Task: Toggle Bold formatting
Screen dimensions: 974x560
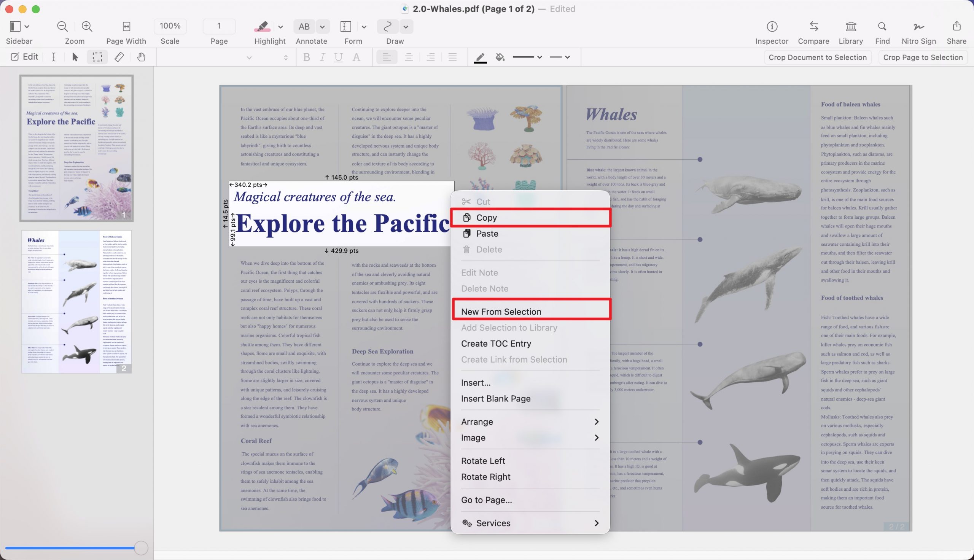Action: (x=306, y=57)
